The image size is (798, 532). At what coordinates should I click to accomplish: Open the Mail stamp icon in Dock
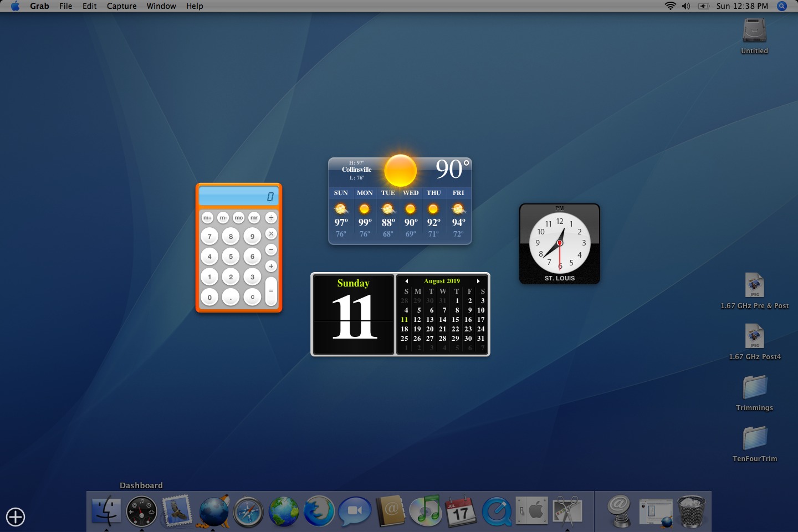point(178,510)
